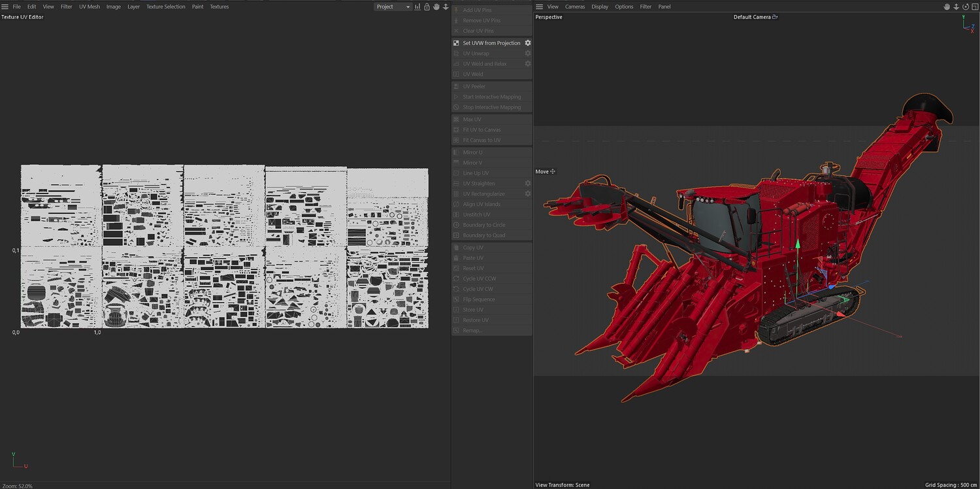Select the pan hand icon in UV Editor
Viewport: 980px width, 489px height.
tap(436, 7)
